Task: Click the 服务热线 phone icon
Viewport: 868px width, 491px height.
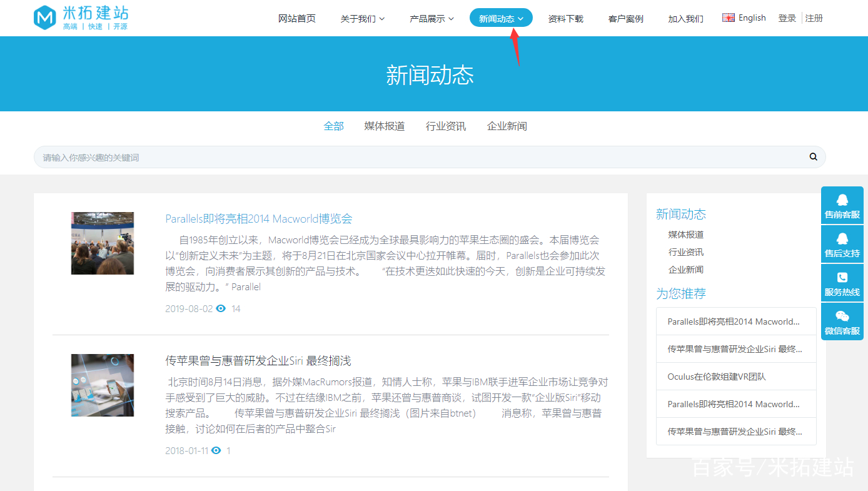Action: tap(842, 277)
